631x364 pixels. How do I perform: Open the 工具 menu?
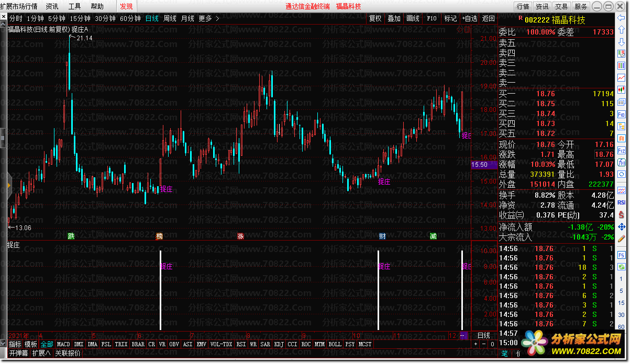[75, 6]
